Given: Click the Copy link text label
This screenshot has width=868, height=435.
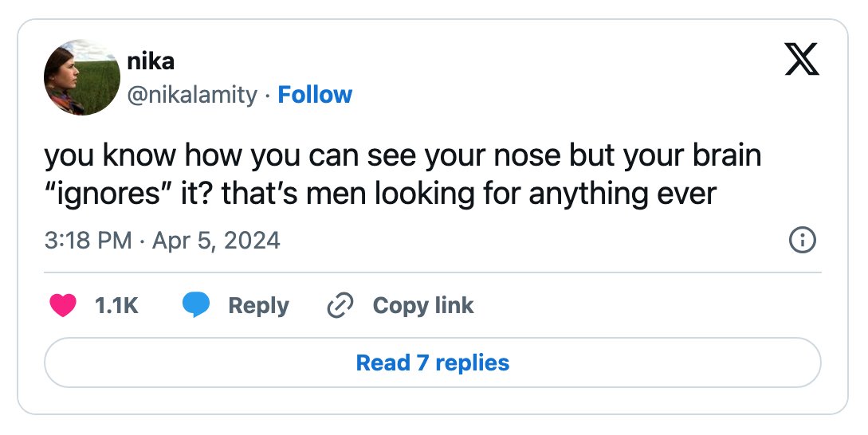Looking at the screenshot, I should point(423,305).
